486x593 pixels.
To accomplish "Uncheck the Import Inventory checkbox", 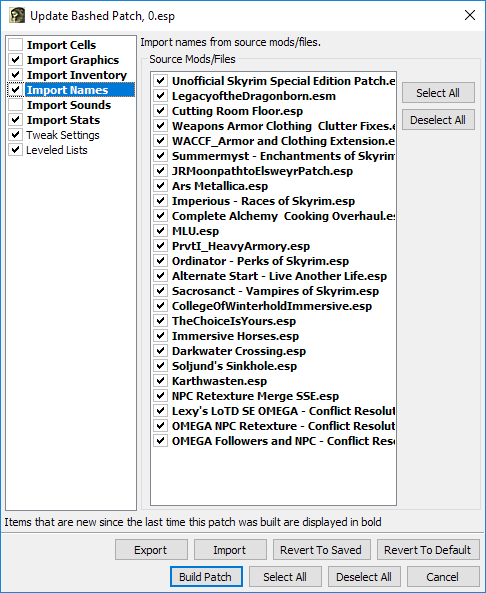I will (16, 75).
